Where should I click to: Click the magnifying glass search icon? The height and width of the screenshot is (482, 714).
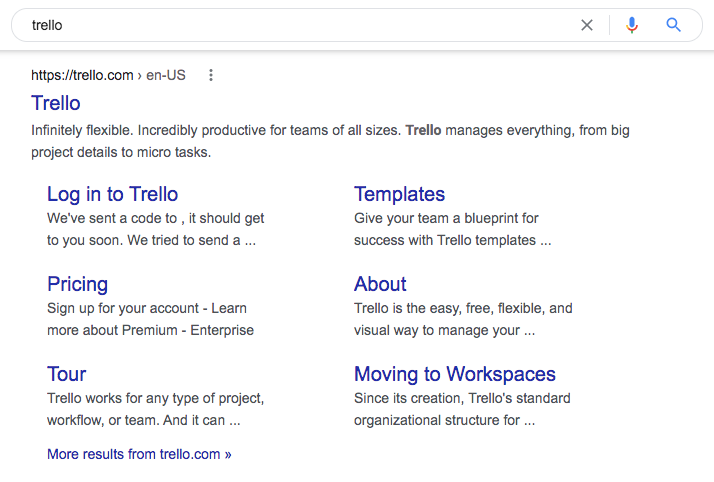coord(674,25)
